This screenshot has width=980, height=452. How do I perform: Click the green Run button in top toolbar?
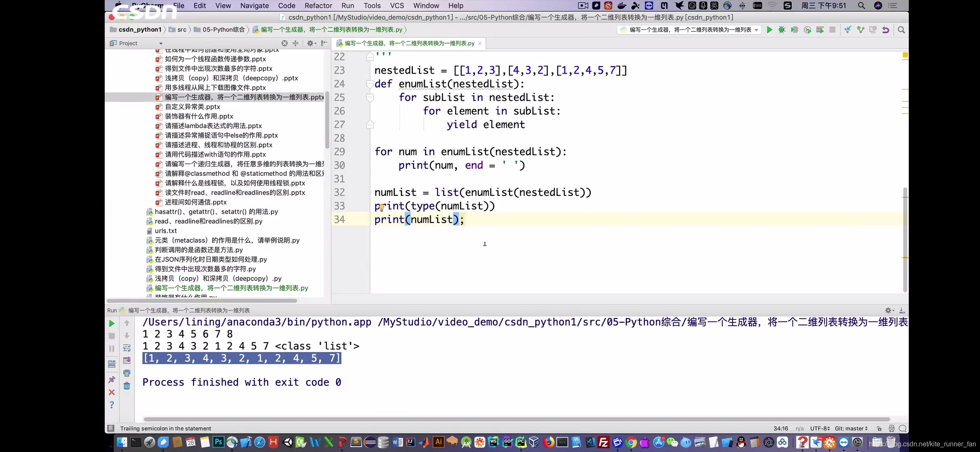(x=769, y=30)
